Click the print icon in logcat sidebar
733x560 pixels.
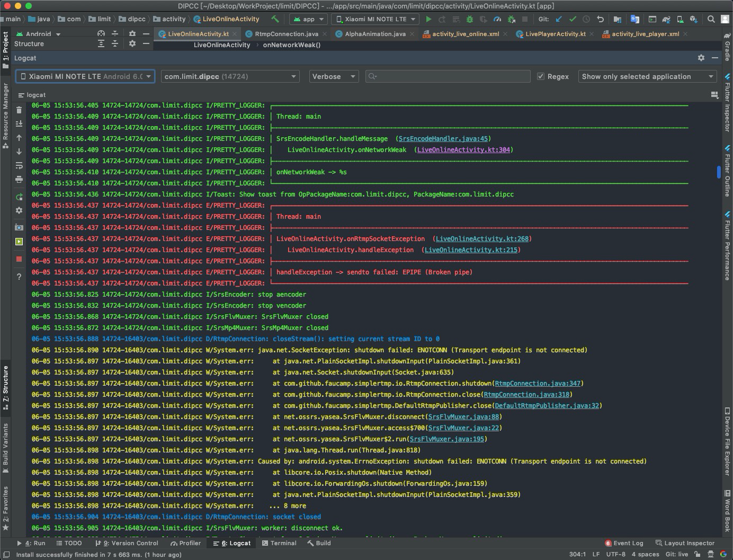coord(19,179)
